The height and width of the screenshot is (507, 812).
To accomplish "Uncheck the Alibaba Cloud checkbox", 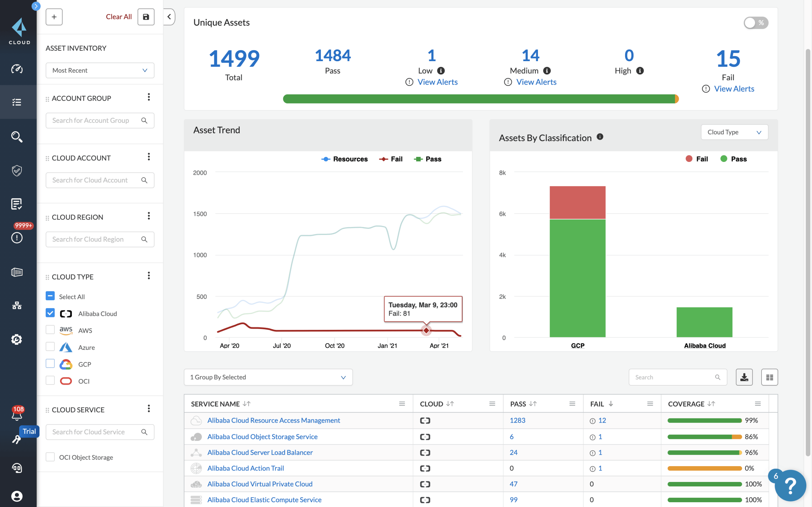I will 50,313.
